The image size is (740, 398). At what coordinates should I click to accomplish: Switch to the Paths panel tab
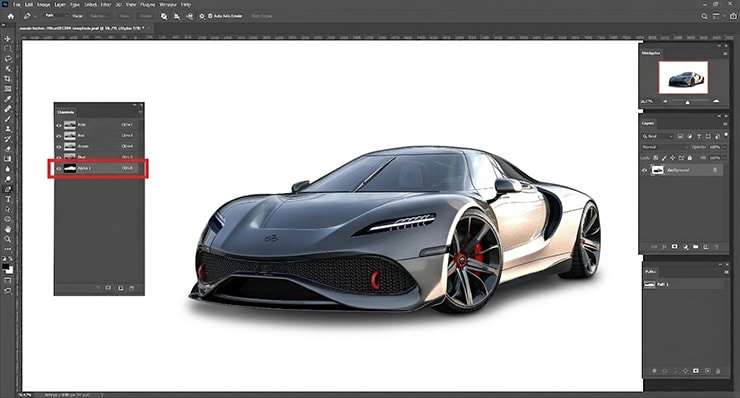(650, 272)
